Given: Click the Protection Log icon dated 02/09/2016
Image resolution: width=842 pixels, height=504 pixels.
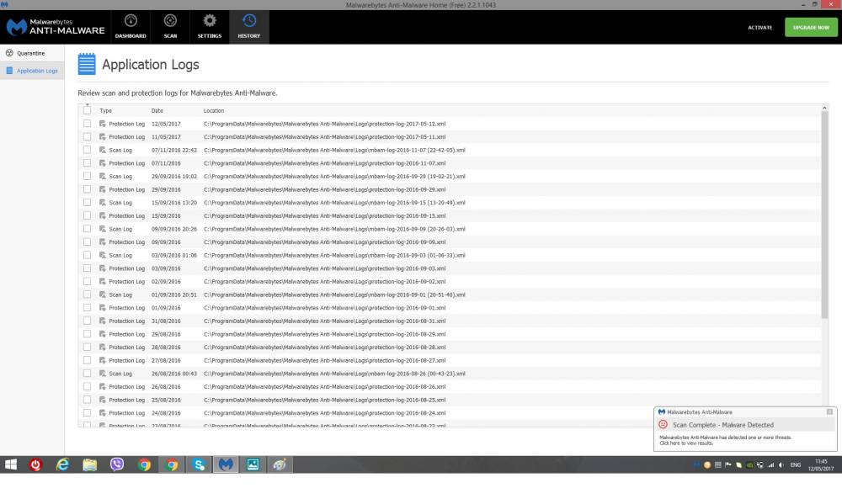Looking at the screenshot, I should 103,281.
